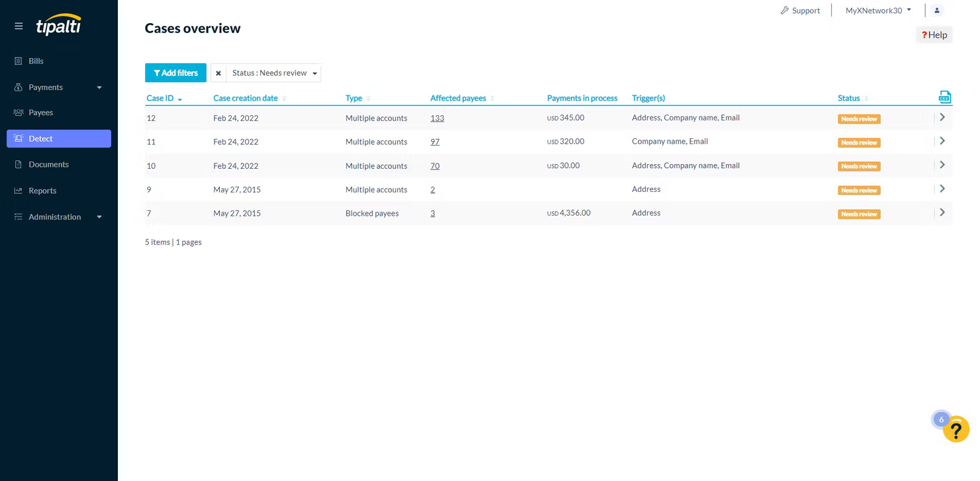Export the cases table as CSV
Screen dimensions: 980x481
pos(944,96)
